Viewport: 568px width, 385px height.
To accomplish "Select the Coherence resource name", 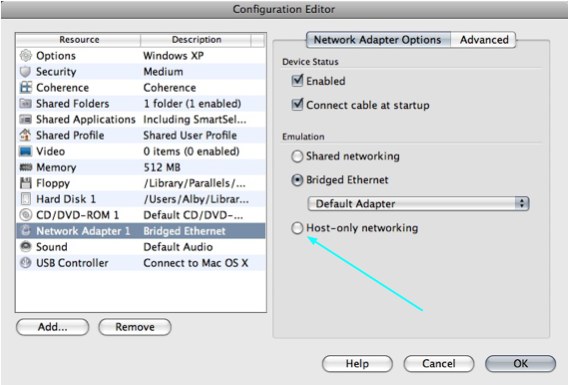I will 63,88.
